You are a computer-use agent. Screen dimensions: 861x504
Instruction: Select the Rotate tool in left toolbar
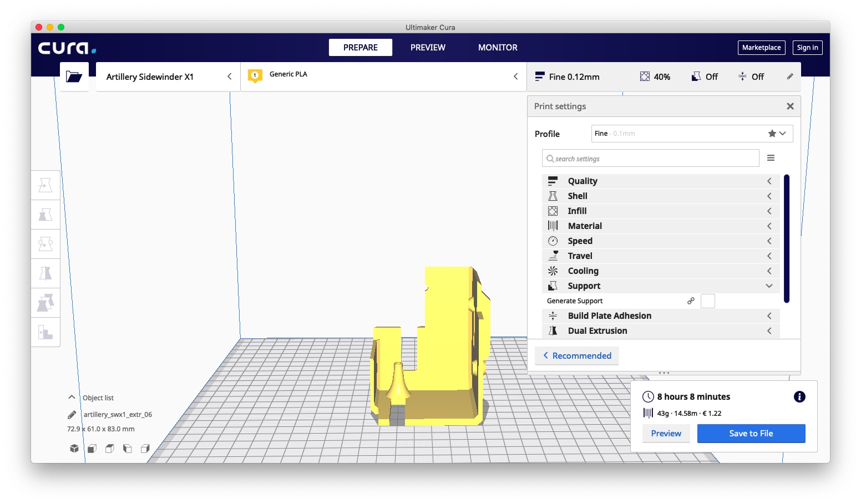[45, 244]
